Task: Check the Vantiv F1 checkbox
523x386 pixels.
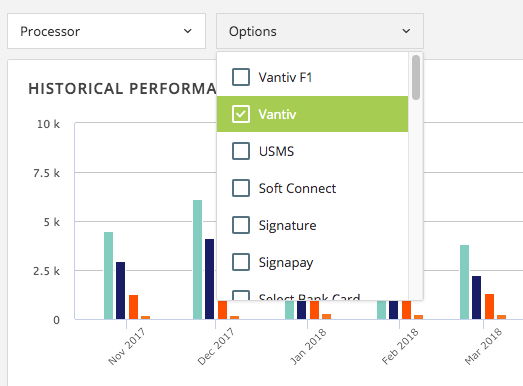Action: (x=241, y=77)
